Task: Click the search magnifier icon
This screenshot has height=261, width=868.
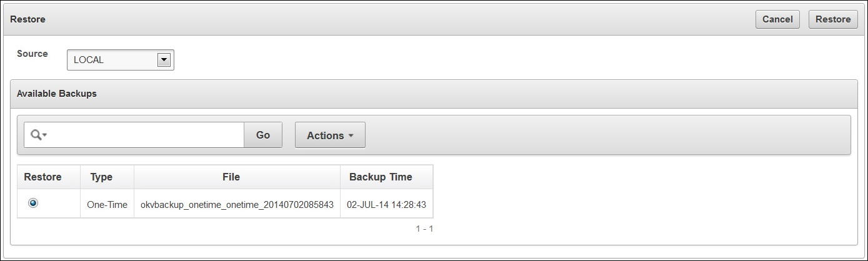Action: click(37, 135)
